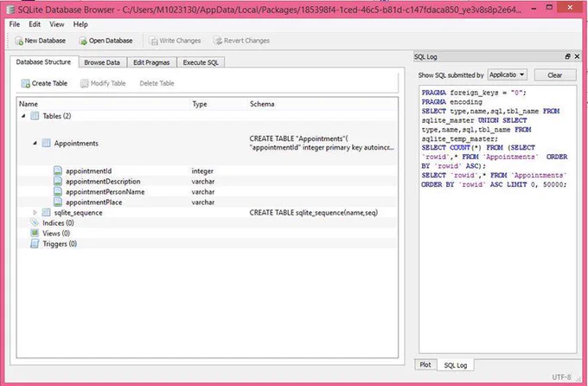The height and width of the screenshot is (386, 588).
Task: Click the sqlite_sequence table icon
Action: click(x=46, y=213)
